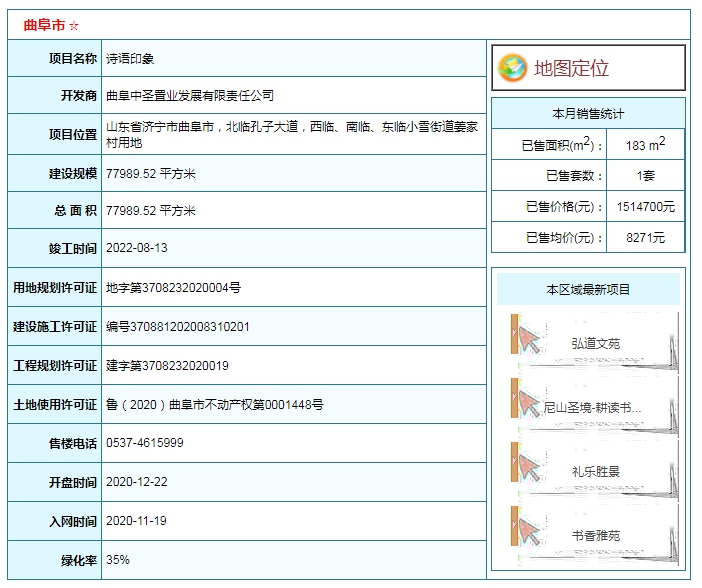Click greening rate value 35%
The height and width of the screenshot is (588, 702).
coord(118,560)
